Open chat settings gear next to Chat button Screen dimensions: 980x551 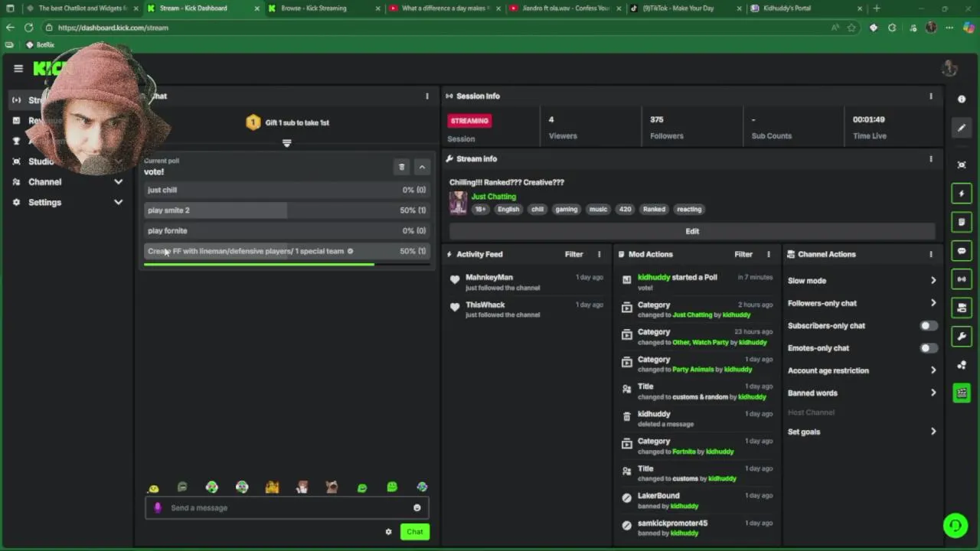coord(388,532)
